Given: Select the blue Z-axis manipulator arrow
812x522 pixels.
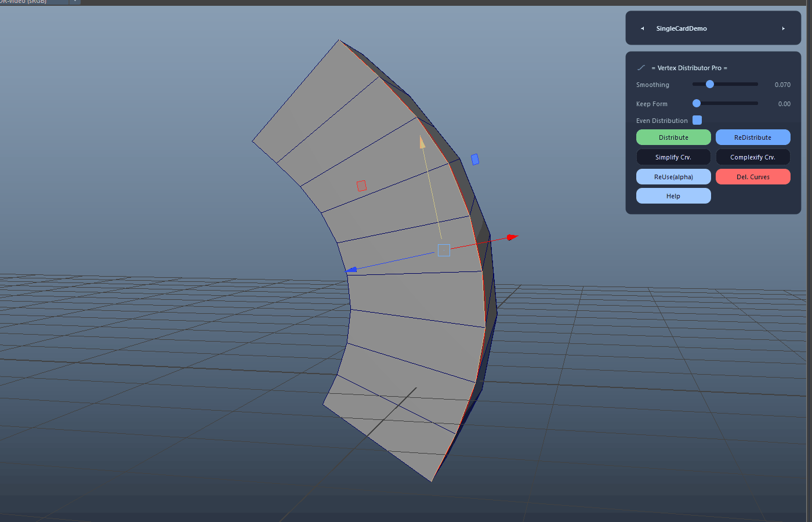Looking at the screenshot, I should point(351,270).
